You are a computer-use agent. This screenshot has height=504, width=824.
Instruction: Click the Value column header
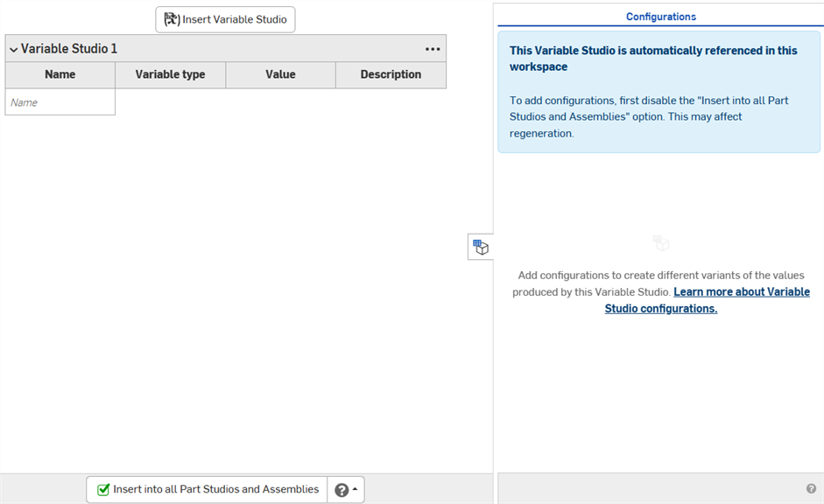(x=280, y=74)
